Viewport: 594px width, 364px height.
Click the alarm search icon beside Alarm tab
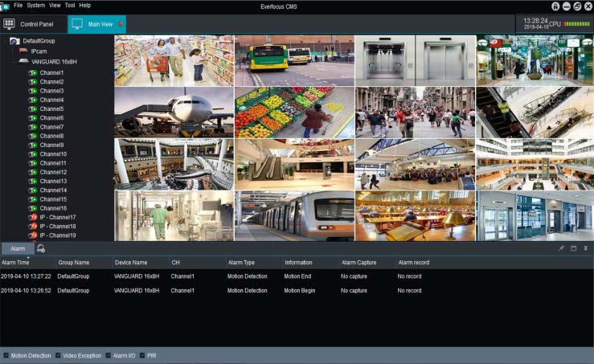[41, 248]
